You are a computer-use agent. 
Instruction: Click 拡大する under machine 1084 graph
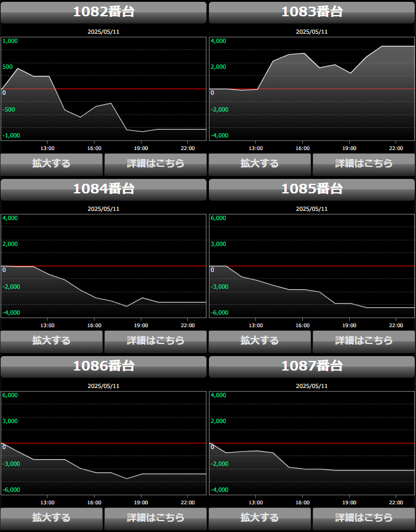tap(52, 342)
